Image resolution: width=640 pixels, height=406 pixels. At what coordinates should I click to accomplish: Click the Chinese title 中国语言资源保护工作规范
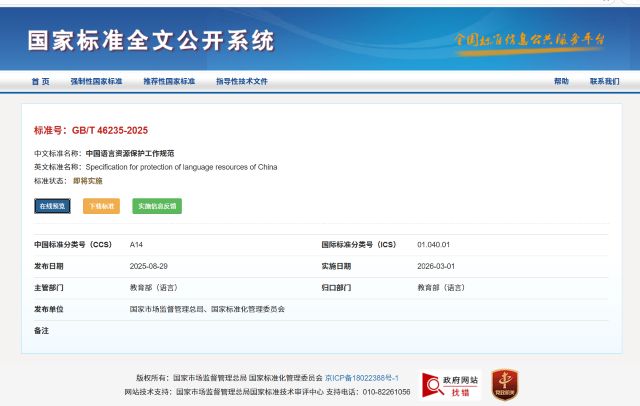pyautogui.click(x=130, y=153)
